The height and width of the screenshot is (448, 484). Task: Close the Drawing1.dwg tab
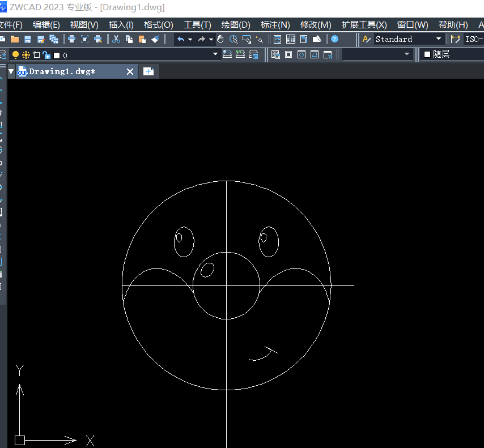[x=130, y=72]
